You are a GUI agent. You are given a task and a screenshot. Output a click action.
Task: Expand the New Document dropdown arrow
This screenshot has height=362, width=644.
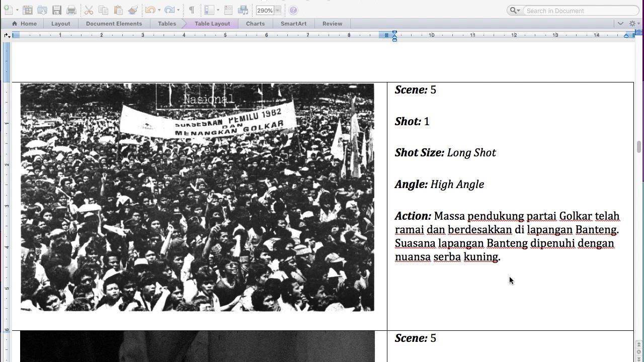point(17,10)
